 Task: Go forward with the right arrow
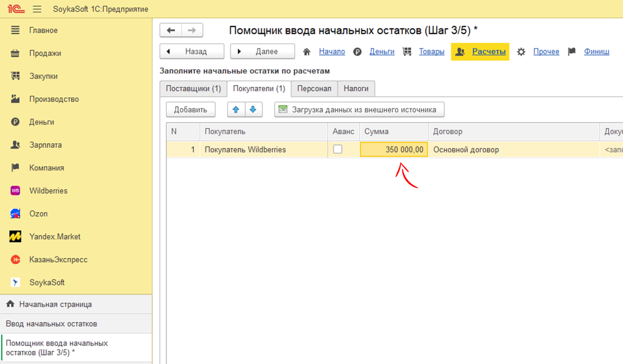192,30
